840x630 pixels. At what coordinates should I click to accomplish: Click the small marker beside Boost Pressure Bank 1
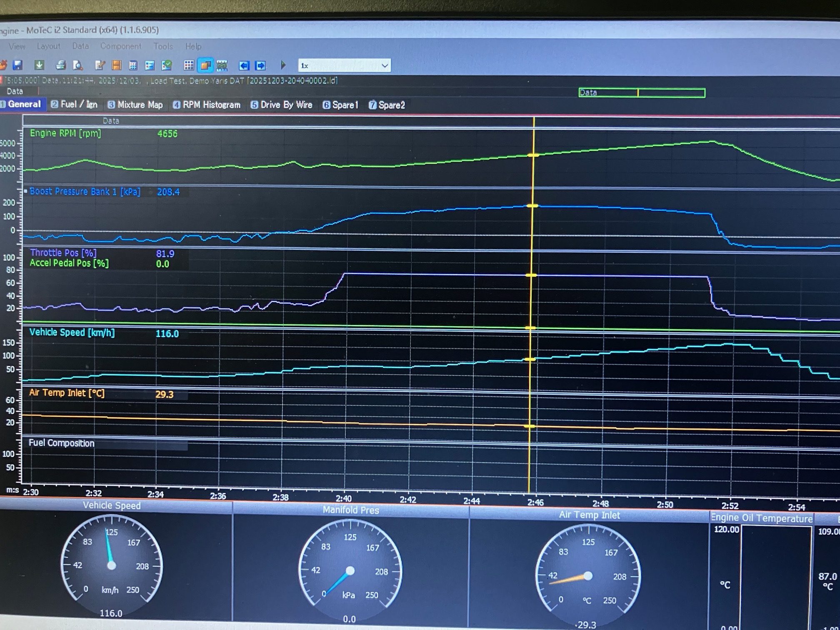click(26, 191)
